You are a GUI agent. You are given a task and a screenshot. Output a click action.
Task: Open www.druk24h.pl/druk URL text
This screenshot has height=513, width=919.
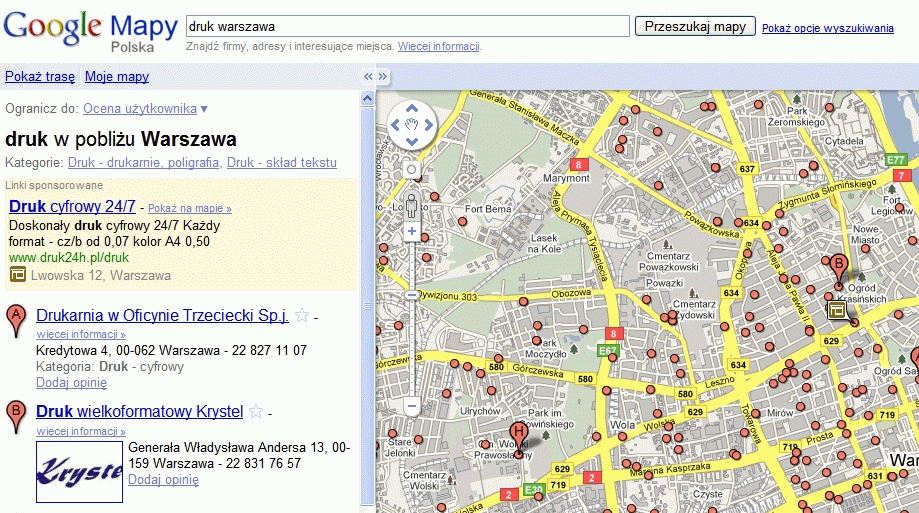pyautogui.click(x=69, y=257)
